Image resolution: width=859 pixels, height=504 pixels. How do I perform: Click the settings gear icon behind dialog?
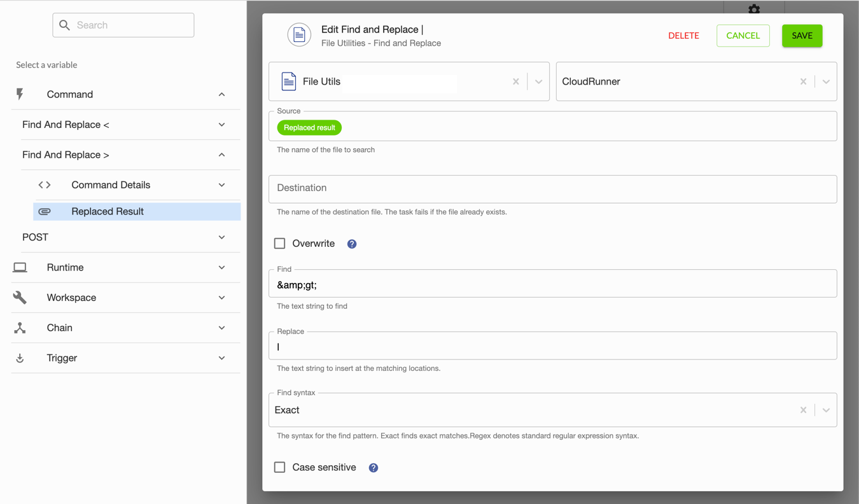pyautogui.click(x=754, y=9)
